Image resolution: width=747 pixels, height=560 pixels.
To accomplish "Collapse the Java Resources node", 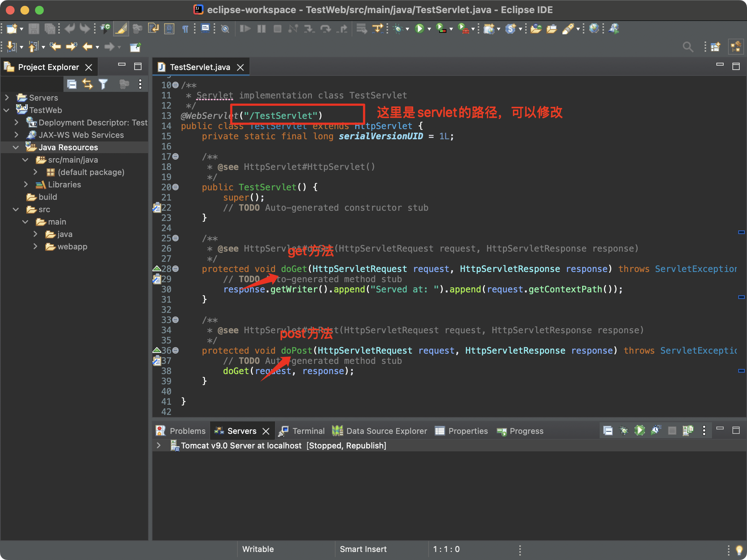I will 16,147.
